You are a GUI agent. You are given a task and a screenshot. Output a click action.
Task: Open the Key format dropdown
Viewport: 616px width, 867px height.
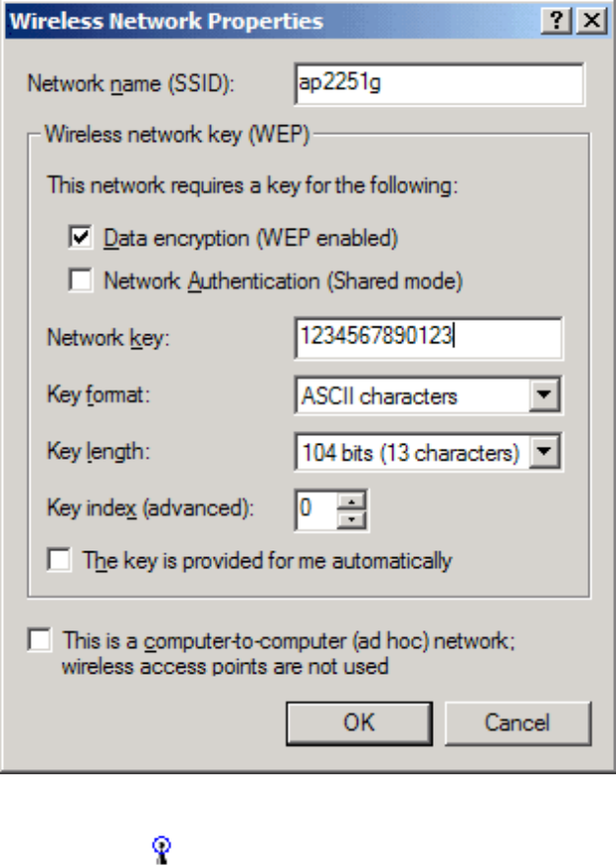543,397
